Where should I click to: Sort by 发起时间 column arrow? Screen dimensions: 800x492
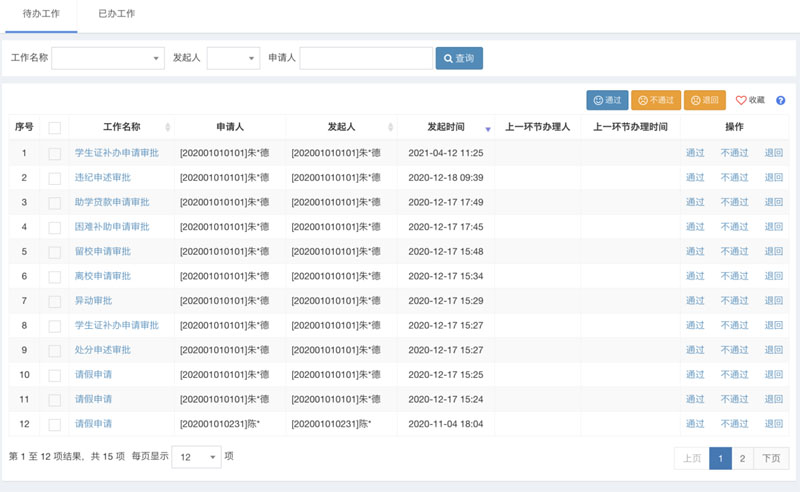(487, 128)
